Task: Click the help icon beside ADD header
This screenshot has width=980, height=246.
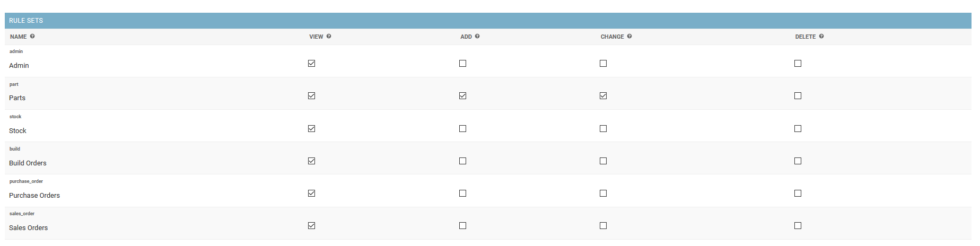Action: [477, 37]
